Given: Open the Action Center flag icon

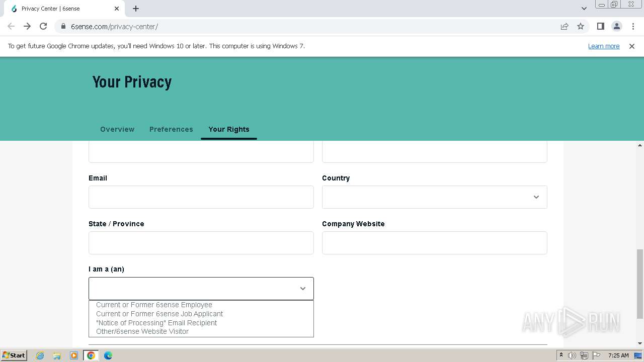Looking at the screenshot, I should point(596,355).
